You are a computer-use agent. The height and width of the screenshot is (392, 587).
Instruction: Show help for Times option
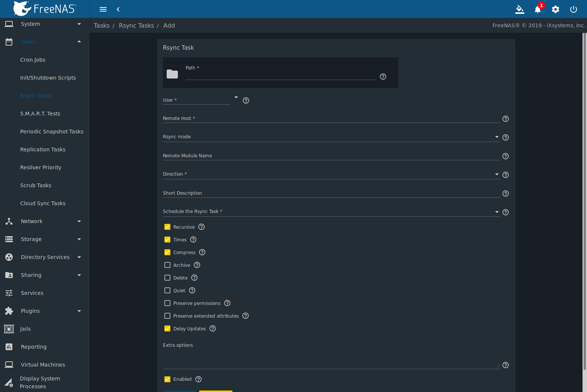click(x=193, y=240)
